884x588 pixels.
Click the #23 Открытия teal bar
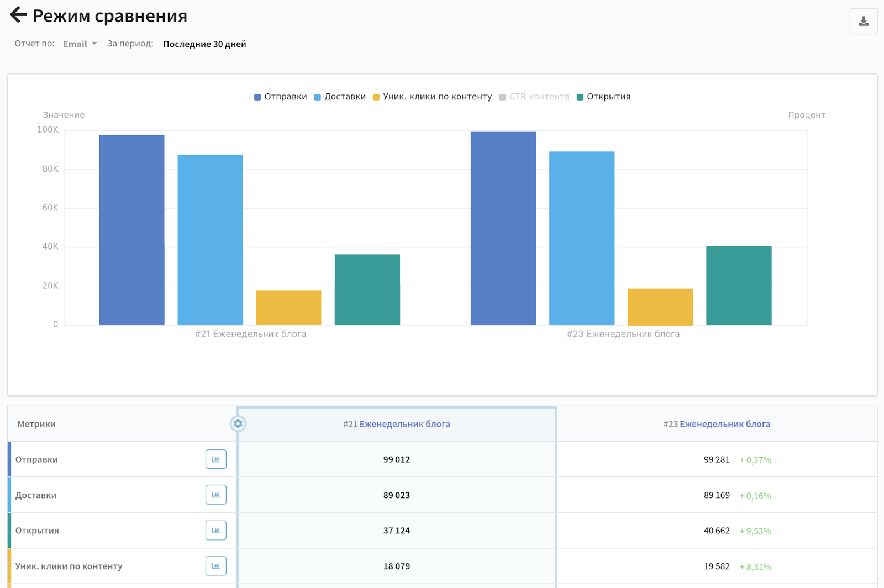[739, 285]
